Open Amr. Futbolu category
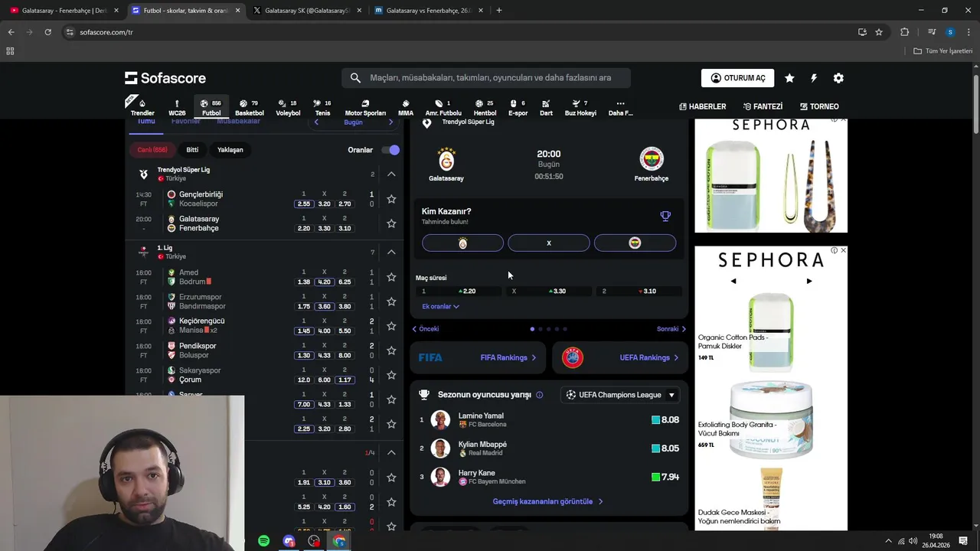 tap(443, 108)
